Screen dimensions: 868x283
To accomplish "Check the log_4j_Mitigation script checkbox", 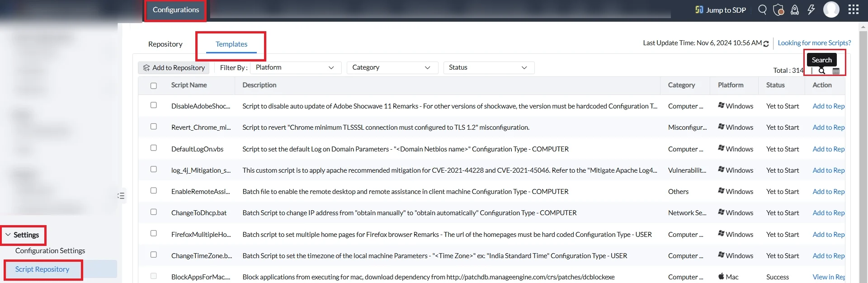I will [x=154, y=169].
